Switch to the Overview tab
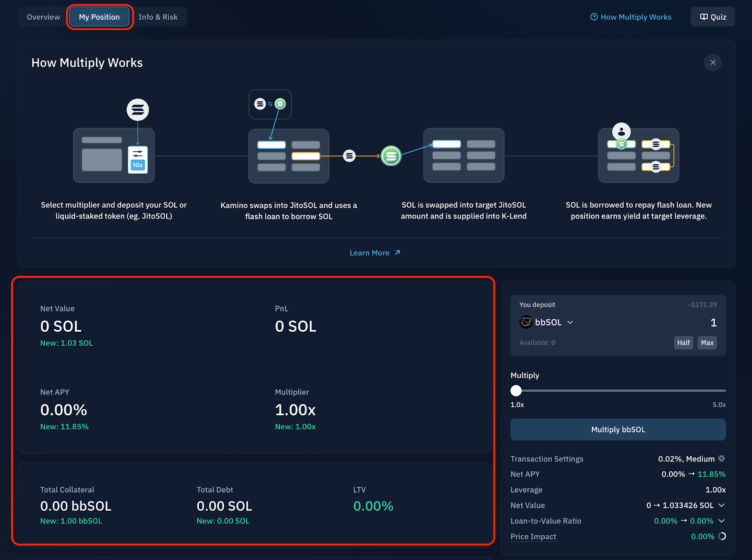Image resolution: width=752 pixels, height=560 pixels. pyautogui.click(x=43, y=17)
